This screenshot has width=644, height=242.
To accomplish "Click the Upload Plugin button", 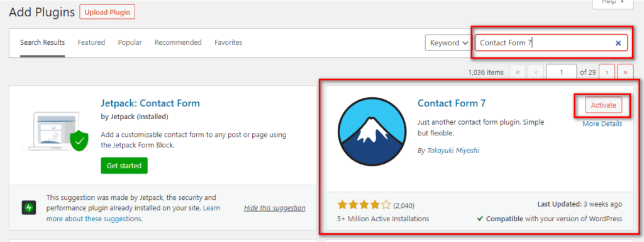I will (x=107, y=12).
